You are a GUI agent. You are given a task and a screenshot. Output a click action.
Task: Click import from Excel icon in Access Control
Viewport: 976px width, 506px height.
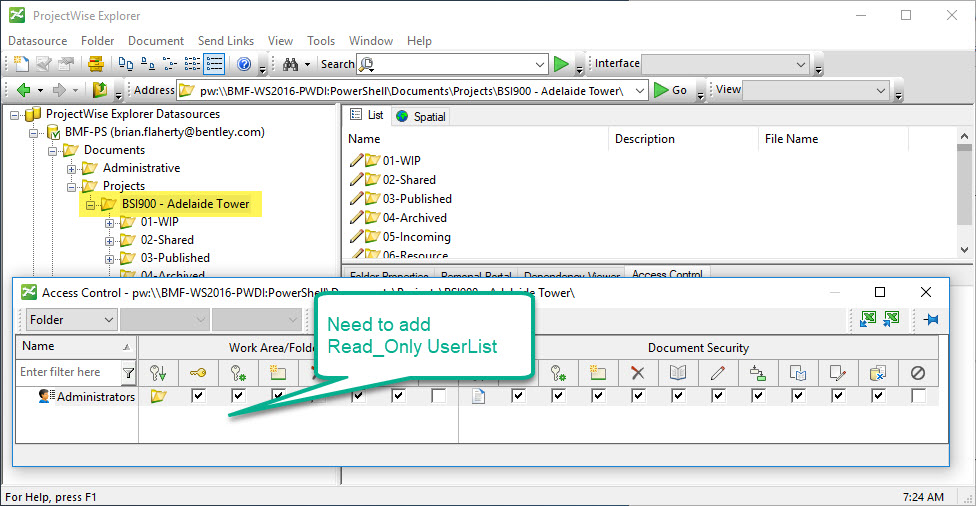click(891, 319)
